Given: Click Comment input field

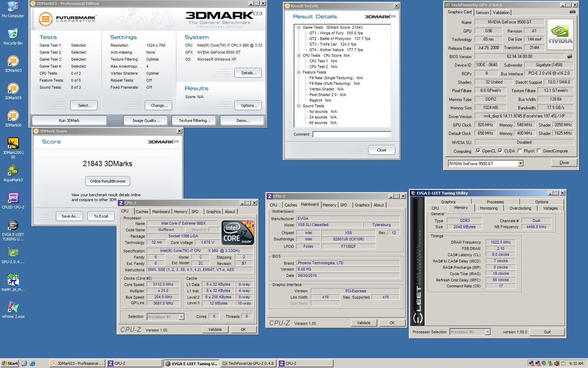Looking at the screenshot, I should pyautogui.click(x=352, y=134).
